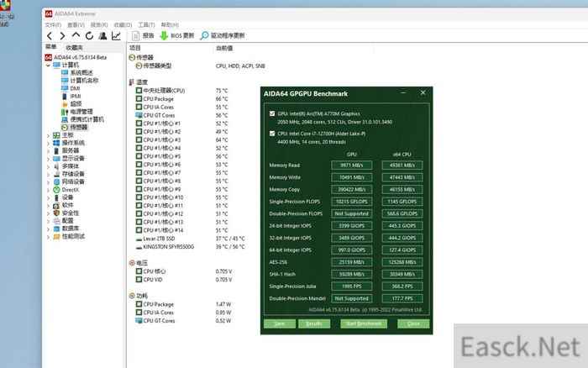588x368 pixels.
Task: Click Close at the bottom of GPGPU Benchmark
Action: coord(413,323)
